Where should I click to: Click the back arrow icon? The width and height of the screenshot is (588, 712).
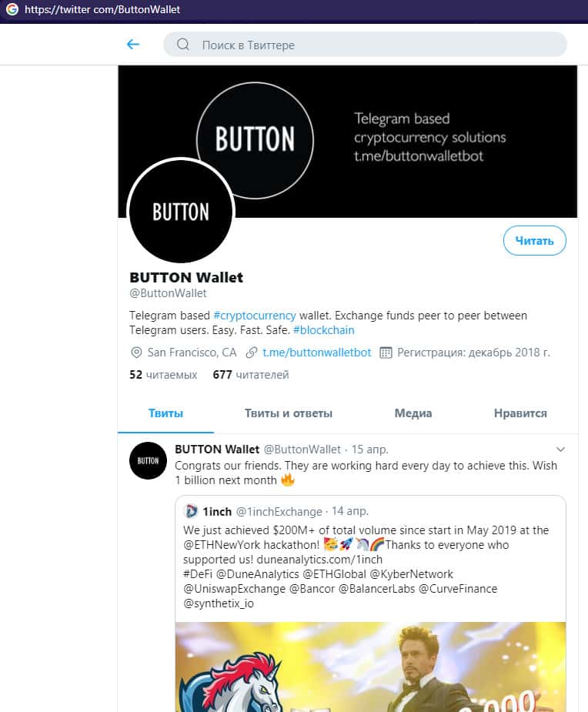(x=133, y=45)
